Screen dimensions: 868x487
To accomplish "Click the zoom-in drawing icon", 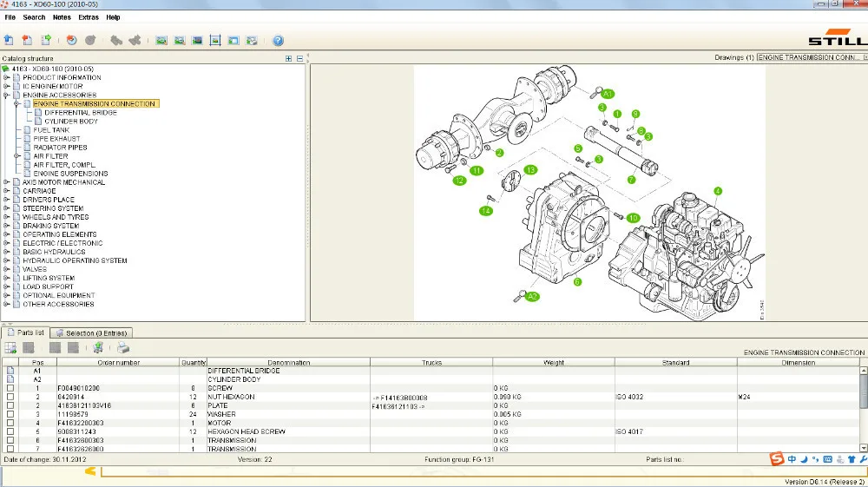I will point(161,41).
